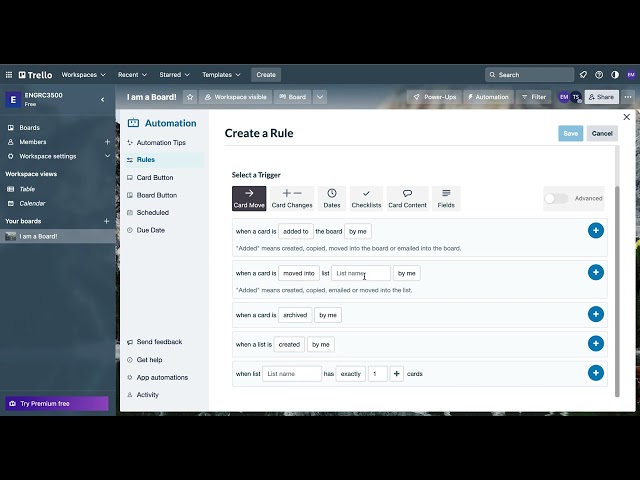Click the plus button beside card count
The image size is (640, 480).
[396, 374]
